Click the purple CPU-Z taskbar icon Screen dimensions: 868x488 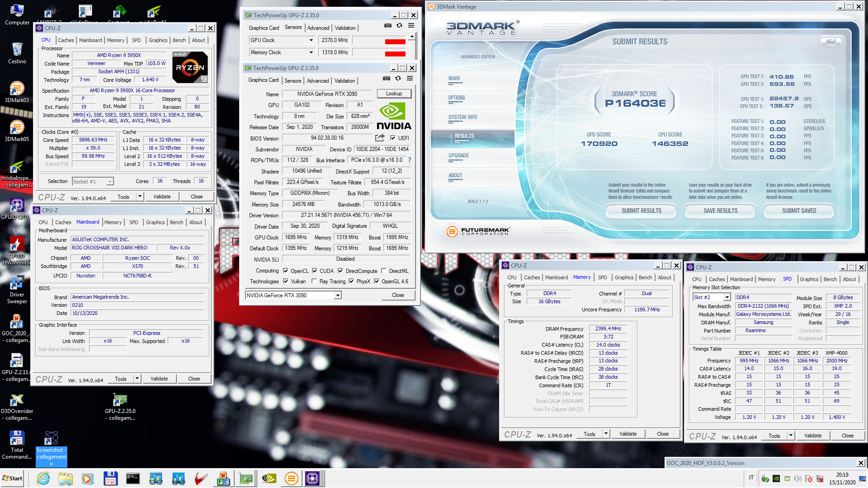click(312, 478)
